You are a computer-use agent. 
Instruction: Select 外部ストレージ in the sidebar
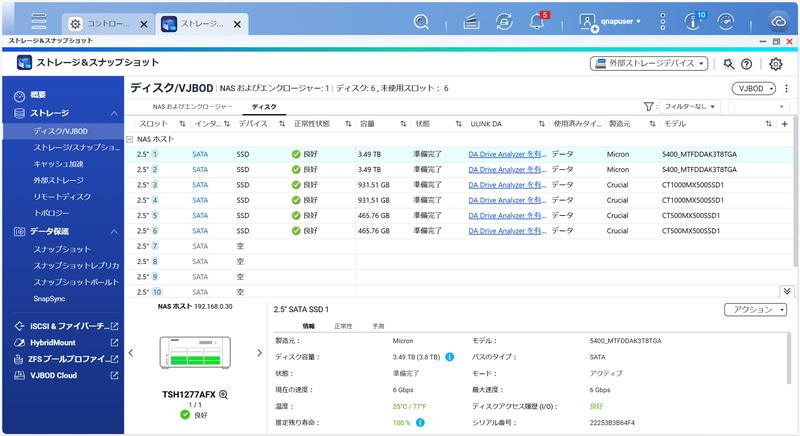pos(58,180)
